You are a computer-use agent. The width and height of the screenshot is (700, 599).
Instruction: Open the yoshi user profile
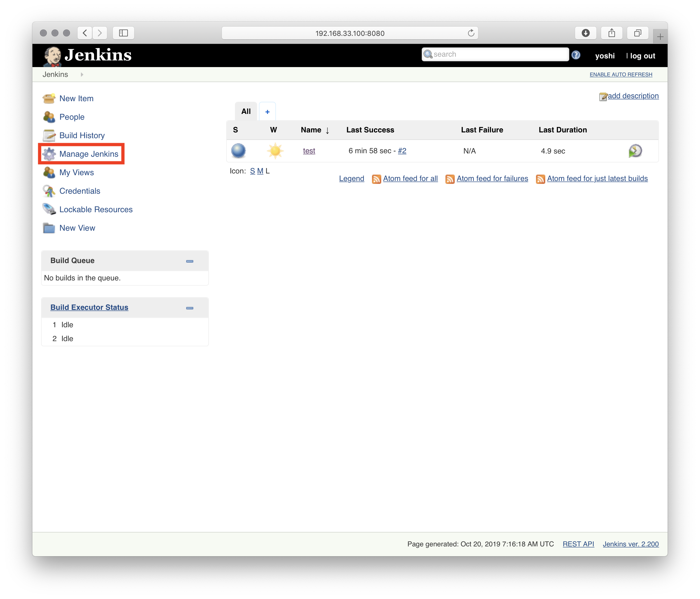pyautogui.click(x=605, y=56)
